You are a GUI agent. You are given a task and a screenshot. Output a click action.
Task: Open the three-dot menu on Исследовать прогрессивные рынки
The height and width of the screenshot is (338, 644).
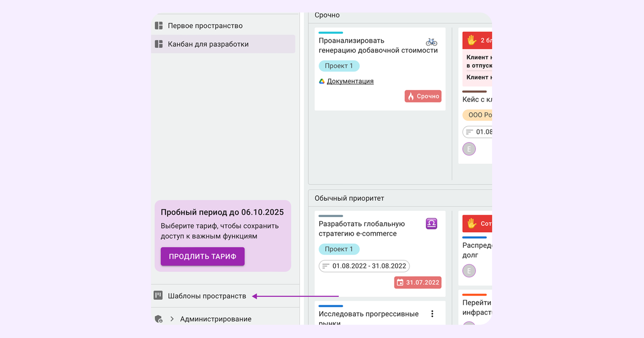tap(432, 313)
